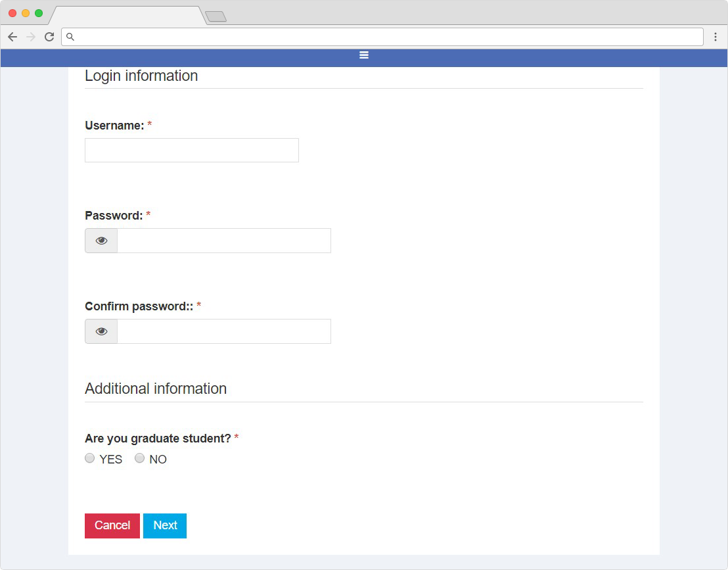
Task: Click into the Password input field
Action: click(x=223, y=241)
